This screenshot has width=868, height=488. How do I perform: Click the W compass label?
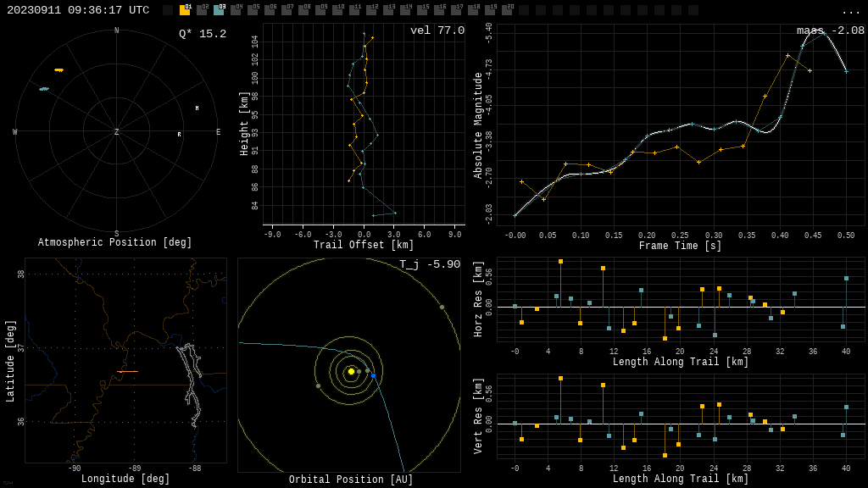click(x=15, y=131)
